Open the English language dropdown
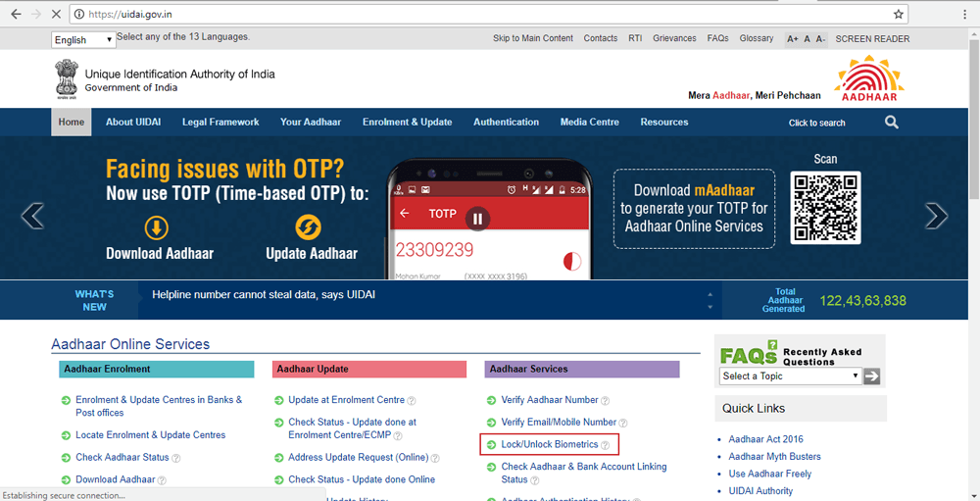 [83, 40]
